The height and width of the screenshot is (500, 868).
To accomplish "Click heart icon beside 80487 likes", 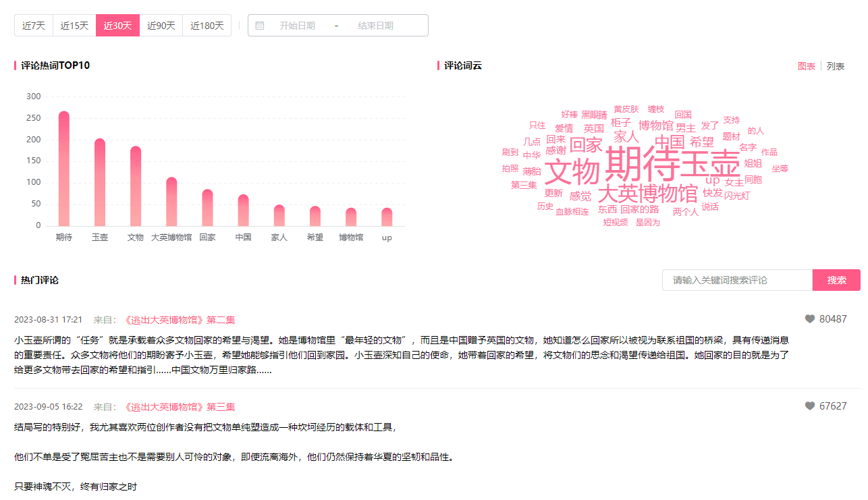I will (810, 319).
